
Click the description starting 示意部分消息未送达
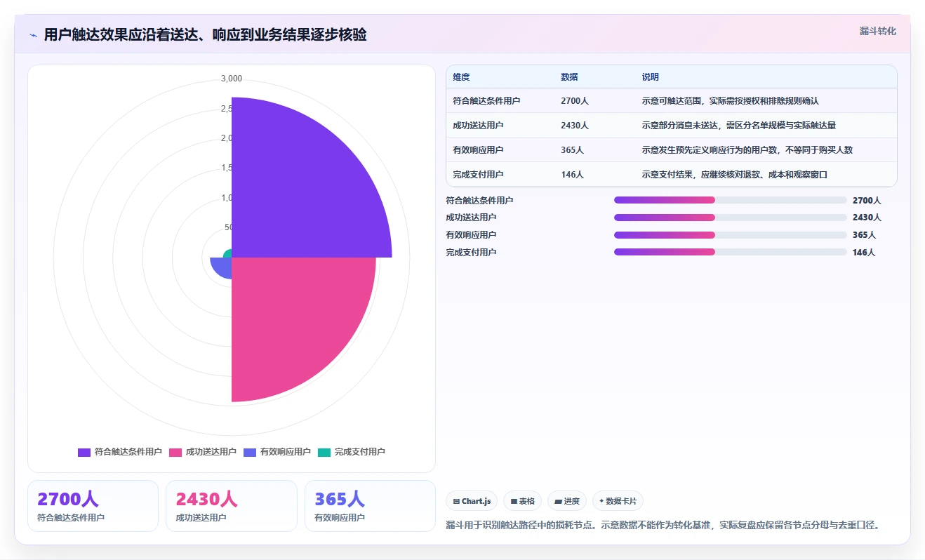(x=738, y=126)
